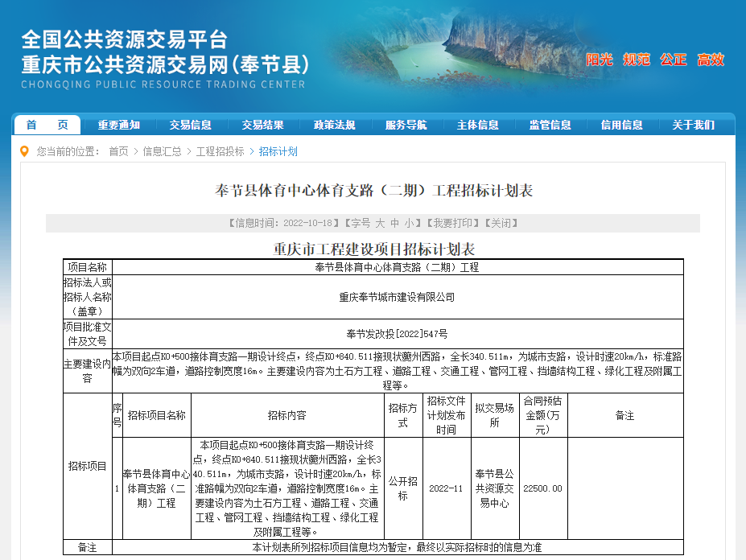Click the planned release date 2022-11
The height and width of the screenshot is (560, 746).
tap(446, 488)
